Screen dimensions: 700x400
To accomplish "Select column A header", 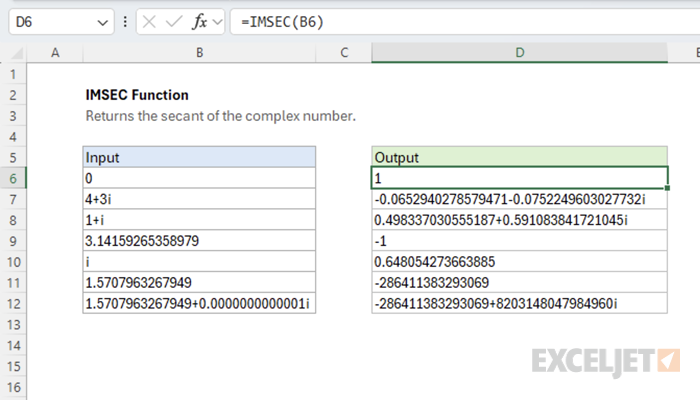I will tap(55, 53).
